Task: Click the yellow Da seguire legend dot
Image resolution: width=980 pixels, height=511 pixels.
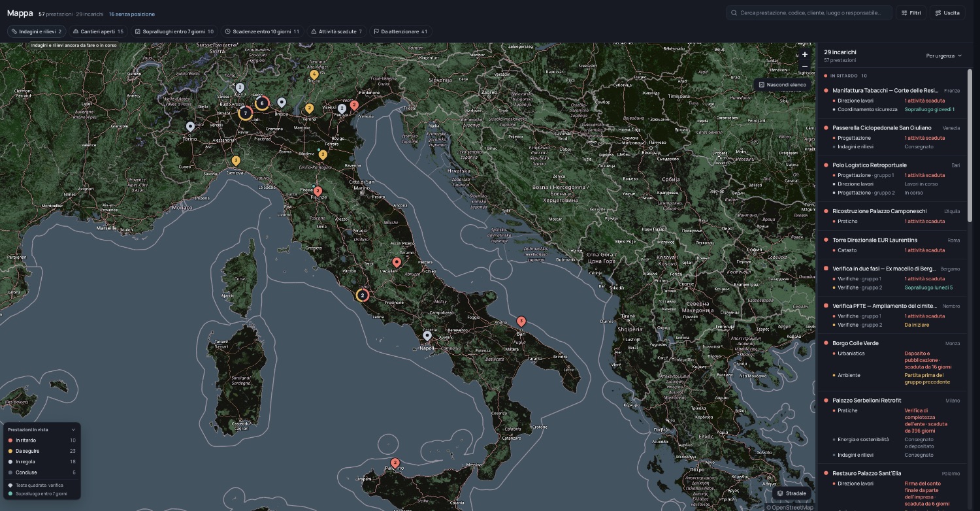Action: [10, 451]
